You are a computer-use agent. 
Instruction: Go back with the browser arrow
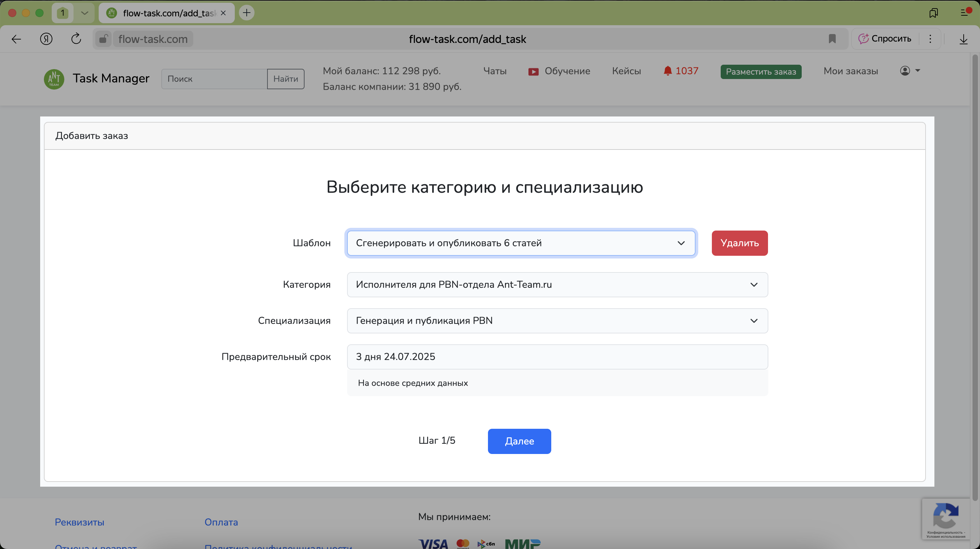16,39
